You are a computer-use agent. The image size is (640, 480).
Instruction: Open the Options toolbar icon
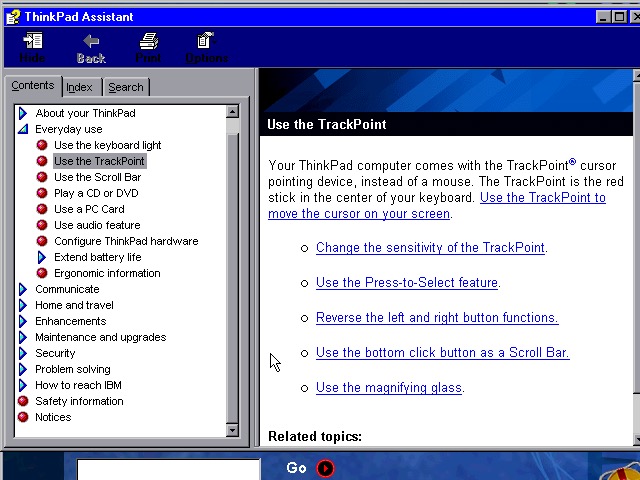206,40
